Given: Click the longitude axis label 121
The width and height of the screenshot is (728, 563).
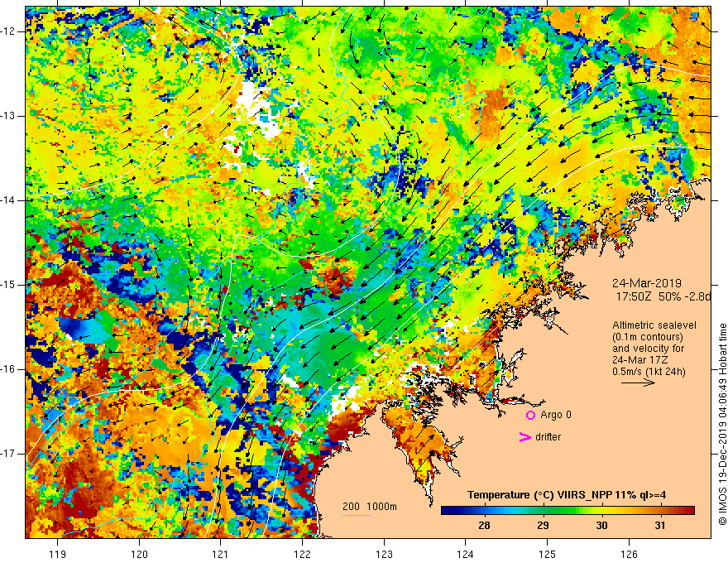Looking at the screenshot, I should (221, 554).
